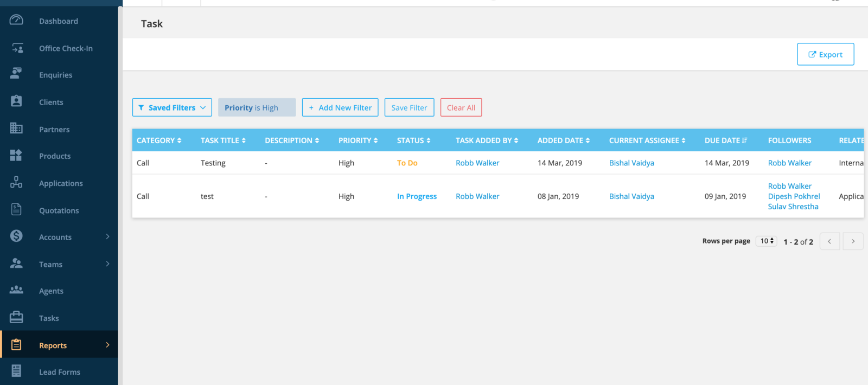Click the Lead Forms icon
Viewport: 868px width, 385px height.
(x=16, y=371)
